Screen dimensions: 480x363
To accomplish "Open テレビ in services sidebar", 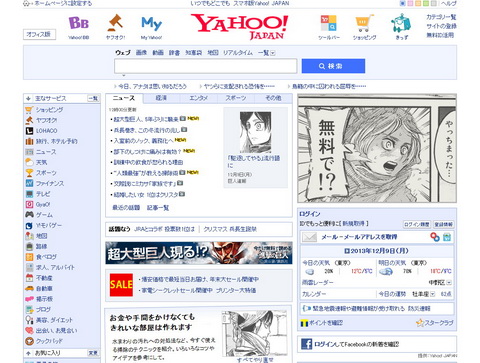I will point(43,194).
